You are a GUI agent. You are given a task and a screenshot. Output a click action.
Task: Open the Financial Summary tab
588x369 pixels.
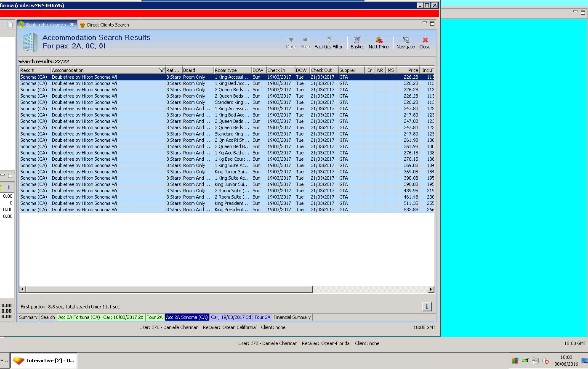pos(292,317)
